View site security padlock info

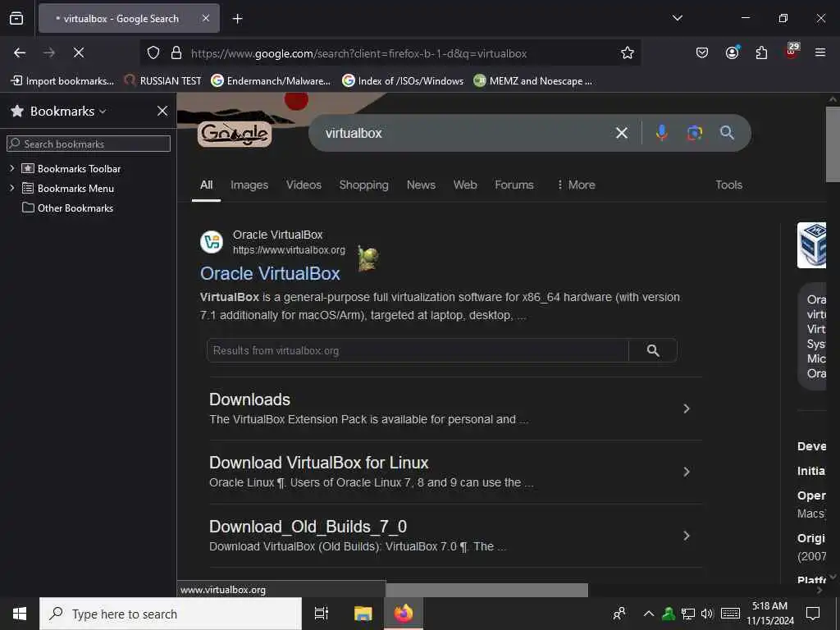coord(176,53)
